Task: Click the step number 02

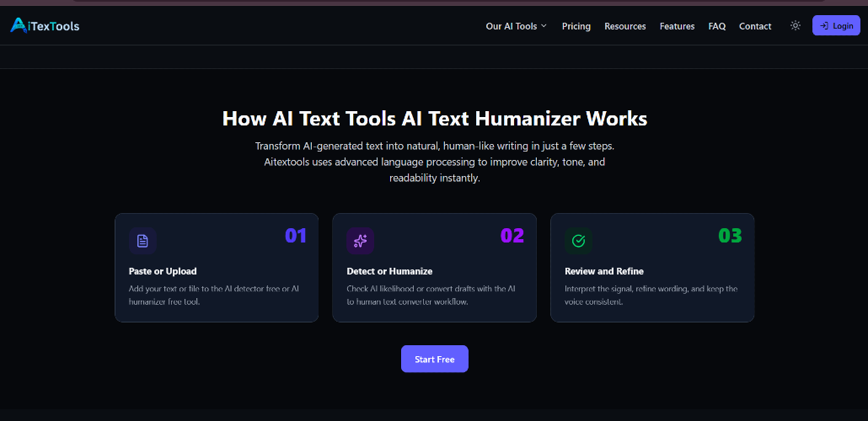Action: pyautogui.click(x=512, y=236)
